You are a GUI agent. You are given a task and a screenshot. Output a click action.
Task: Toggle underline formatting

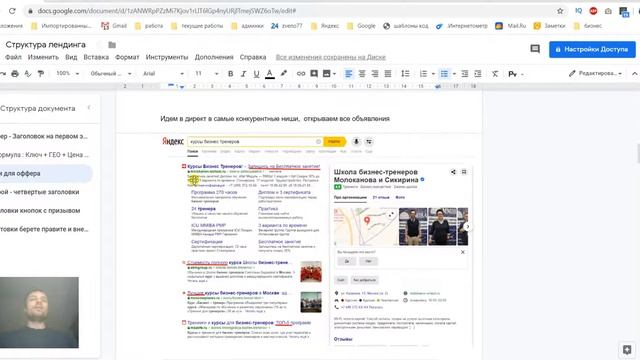[x=256, y=74]
